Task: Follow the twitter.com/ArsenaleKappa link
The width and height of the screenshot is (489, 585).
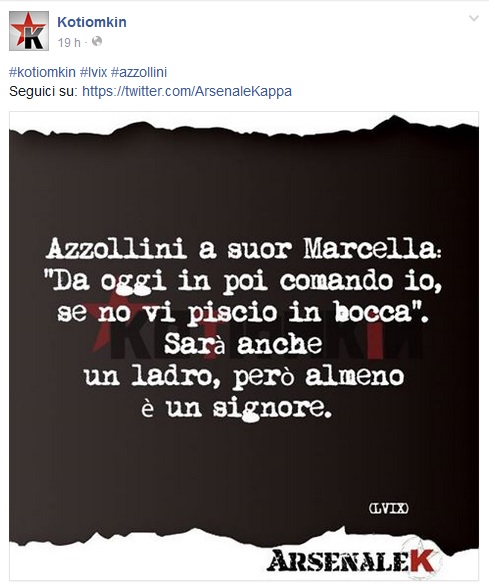Action: 187,91
